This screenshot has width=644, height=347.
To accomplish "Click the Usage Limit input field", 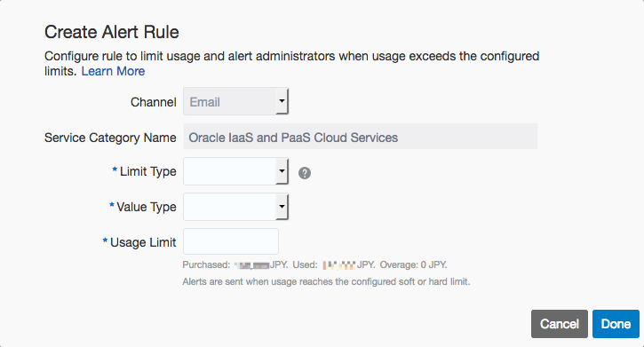I will click(231, 241).
